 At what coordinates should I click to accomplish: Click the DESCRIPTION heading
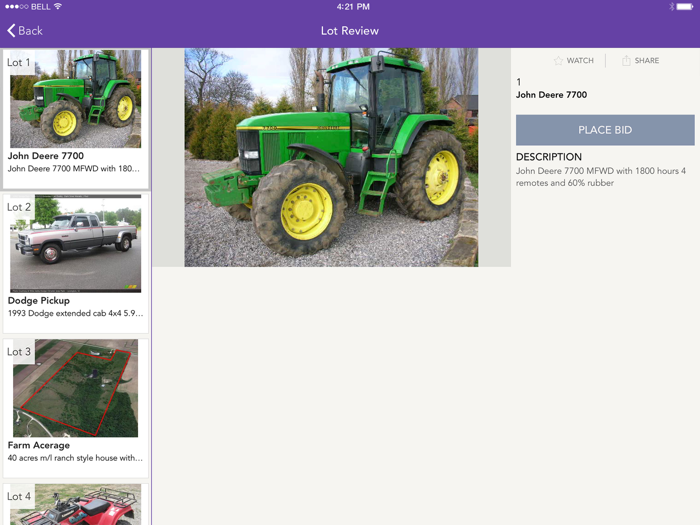(549, 157)
